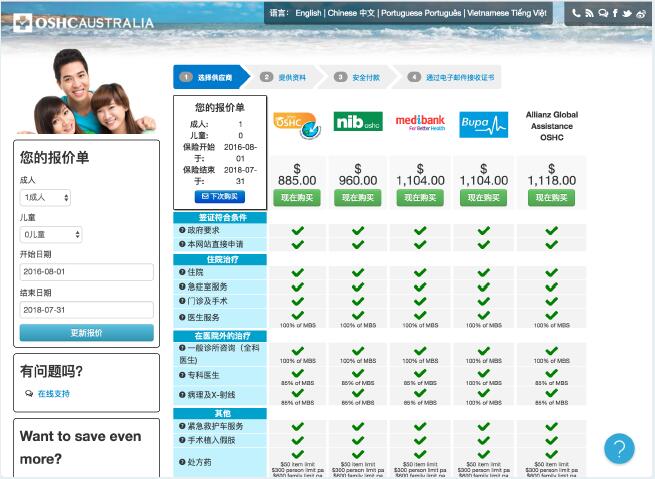
Task: Click the 在医院外的治疗 section header
Action: 220,336
